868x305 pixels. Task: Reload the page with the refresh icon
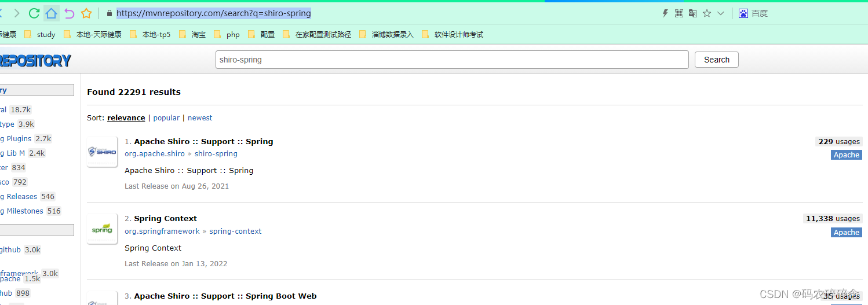pyautogui.click(x=34, y=13)
